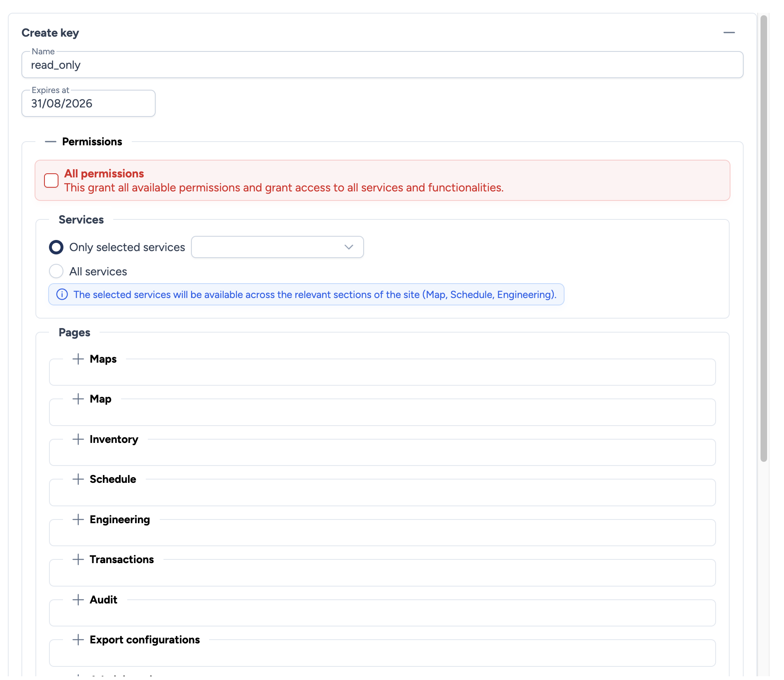Expand the Maps page permissions
The width and height of the screenshot is (784, 680).
pyautogui.click(x=78, y=359)
